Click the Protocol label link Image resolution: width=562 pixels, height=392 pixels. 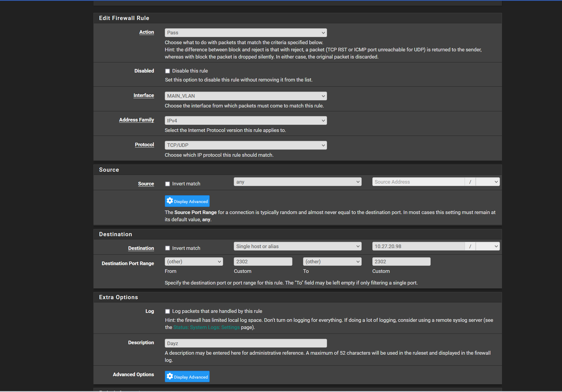pyautogui.click(x=145, y=145)
